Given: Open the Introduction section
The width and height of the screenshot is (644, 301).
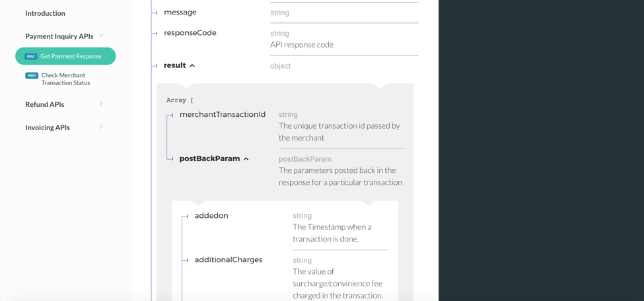Looking at the screenshot, I should pyautogui.click(x=45, y=13).
